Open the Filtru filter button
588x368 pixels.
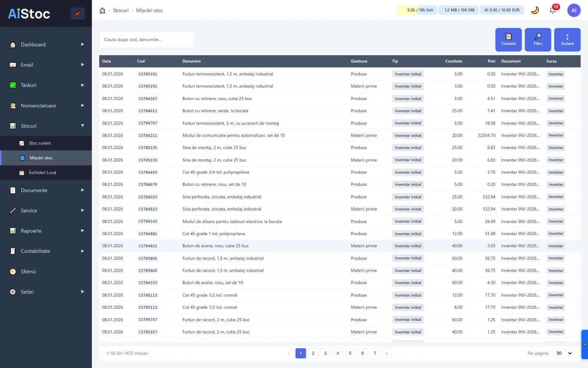(538, 39)
